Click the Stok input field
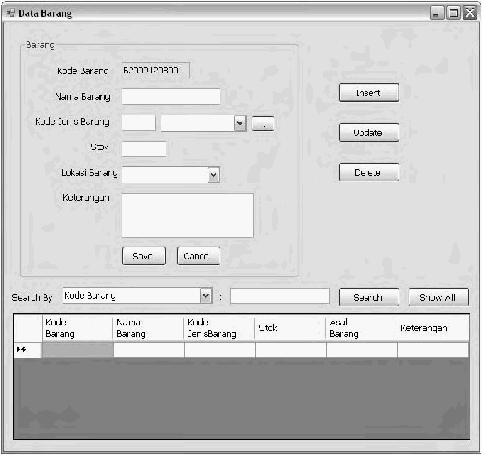This screenshot has width=482, height=455. pyautogui.click(x=144, y=149)
